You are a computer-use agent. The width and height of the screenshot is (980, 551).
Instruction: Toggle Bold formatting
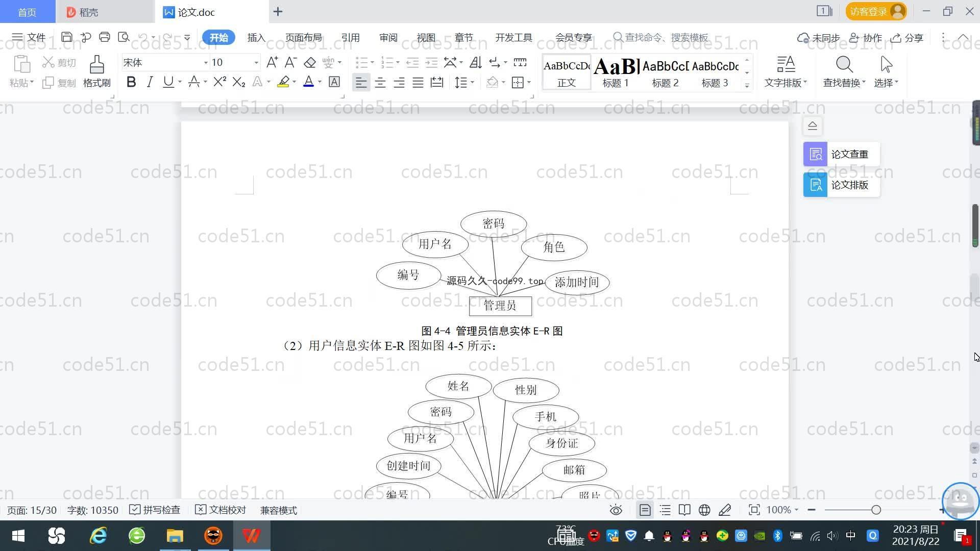tap(131, 82)
